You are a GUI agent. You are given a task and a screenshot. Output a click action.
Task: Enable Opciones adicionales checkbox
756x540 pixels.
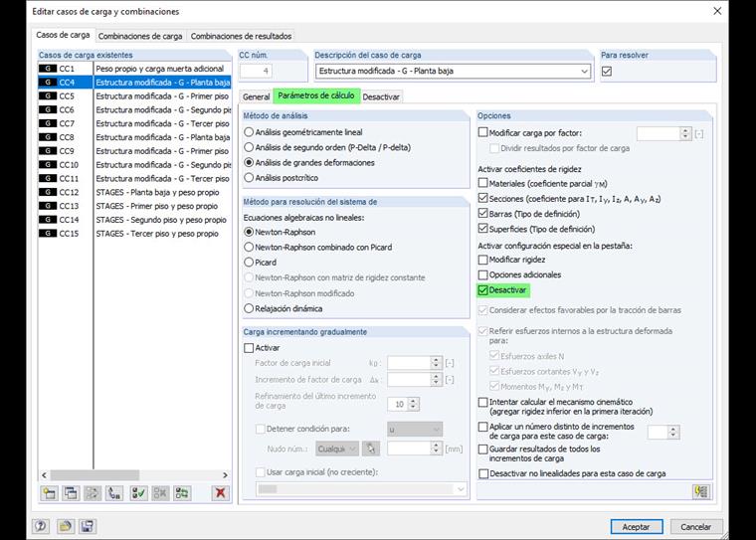pyautogui.click(x=483, y=274)
